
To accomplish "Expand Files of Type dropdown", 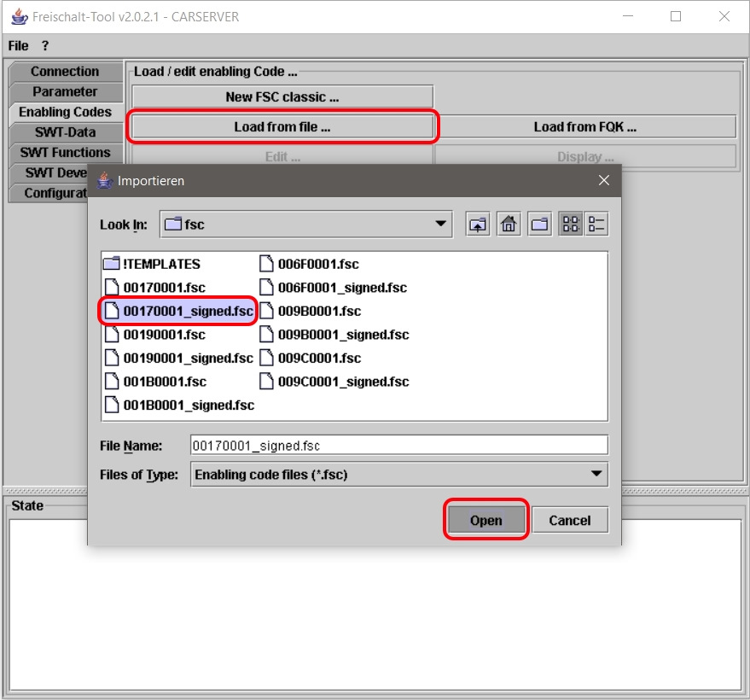I will (x=596, y=474).
